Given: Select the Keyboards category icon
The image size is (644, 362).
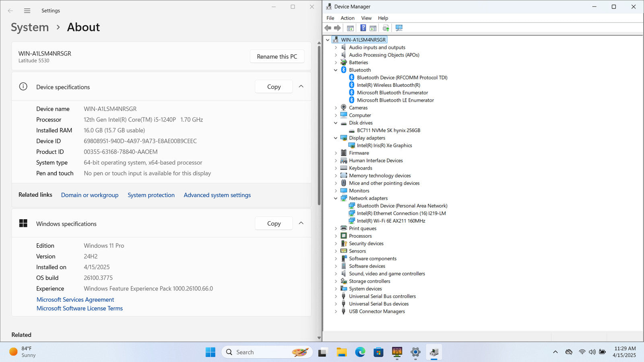Looking at the screenshot, I should [344, 168].
